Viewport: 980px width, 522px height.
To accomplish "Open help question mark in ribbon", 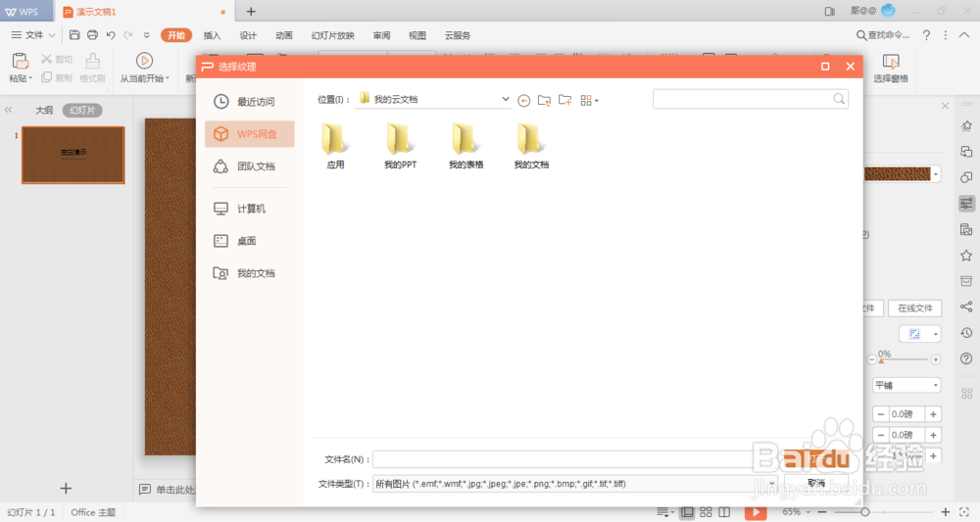I will (x=926, y=35).
